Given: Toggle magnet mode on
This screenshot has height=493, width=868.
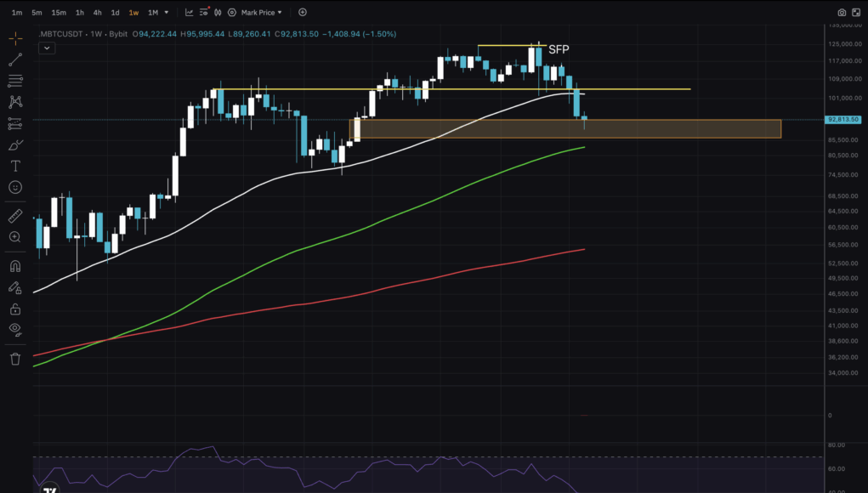Looking at the screenshot, I should tap(14, 265).
